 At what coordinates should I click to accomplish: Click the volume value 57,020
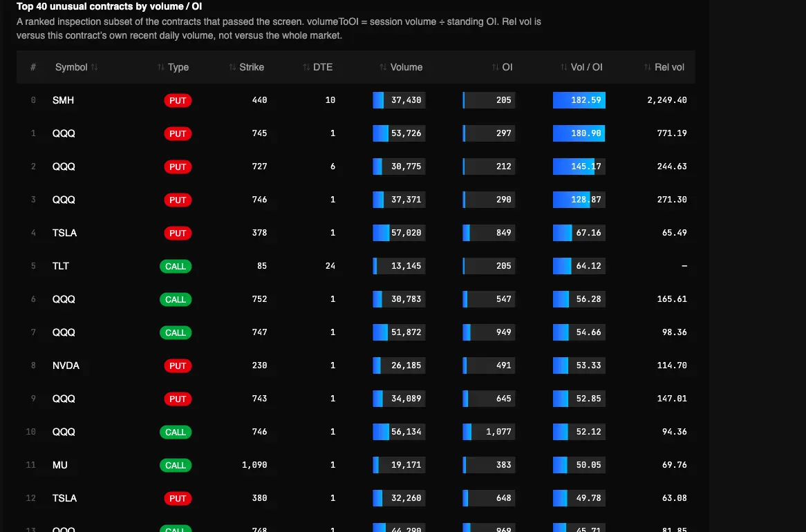406,233
